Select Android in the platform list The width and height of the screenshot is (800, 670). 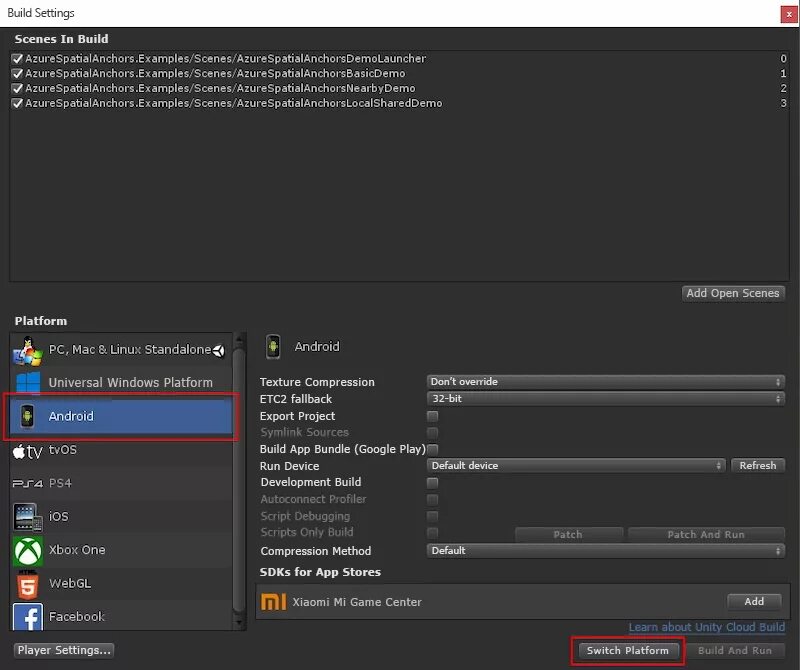point(120,416)
